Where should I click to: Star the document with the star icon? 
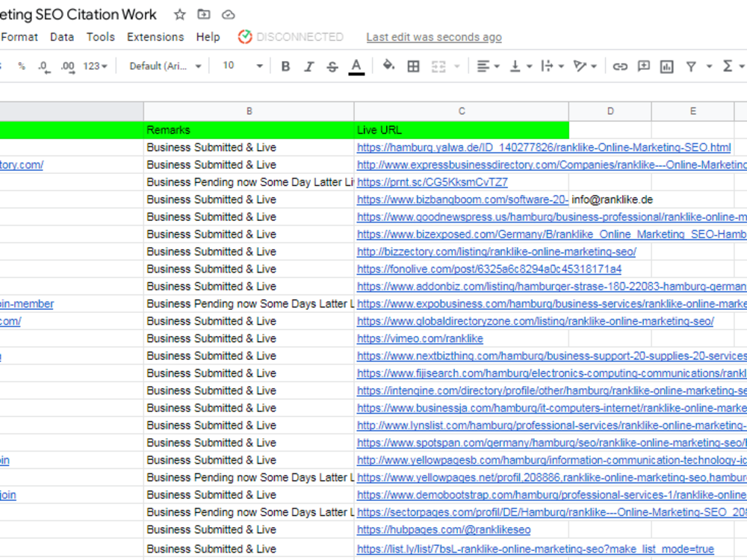tap(179, 15)
